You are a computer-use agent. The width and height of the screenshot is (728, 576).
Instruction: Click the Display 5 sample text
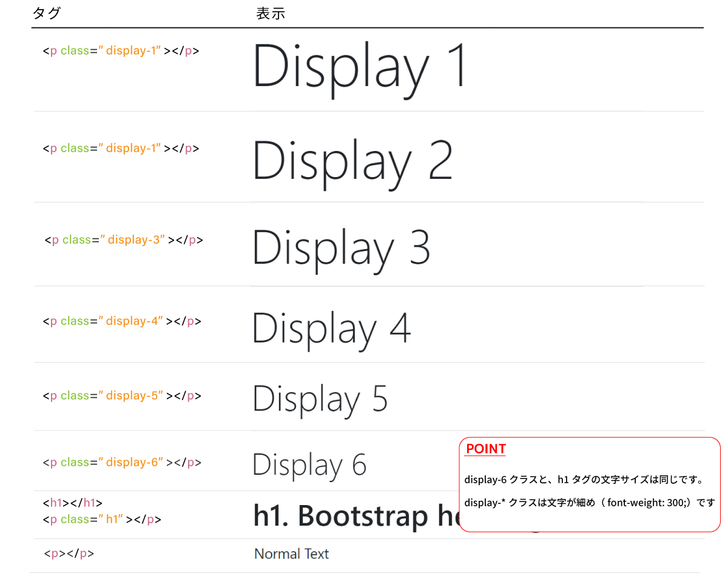coord(320,400)
